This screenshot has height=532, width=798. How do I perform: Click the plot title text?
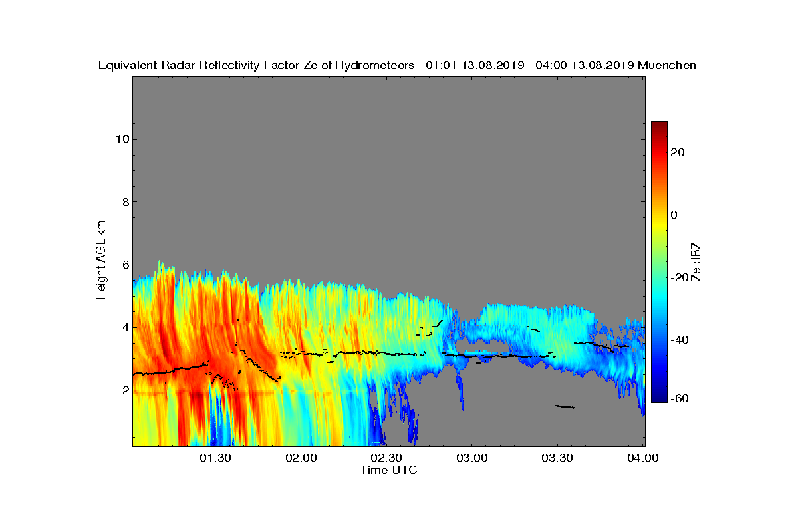tap(397, 65)
